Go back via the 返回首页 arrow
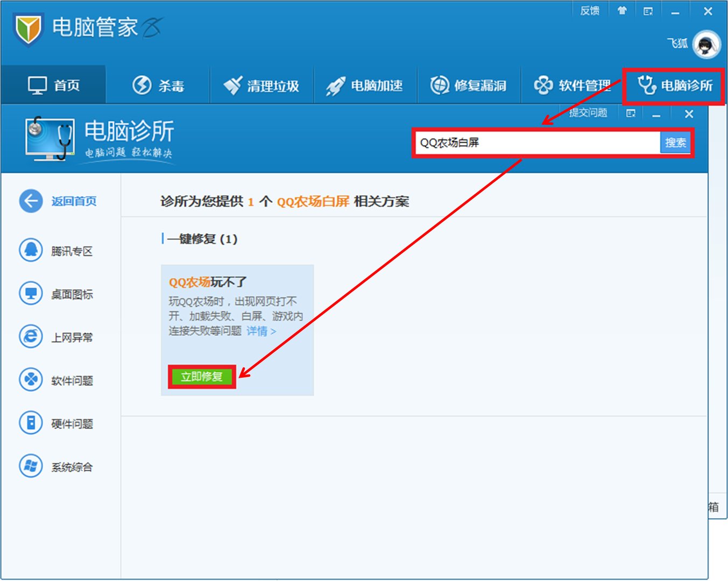728x581 pixels. click(x=31, y=201)
